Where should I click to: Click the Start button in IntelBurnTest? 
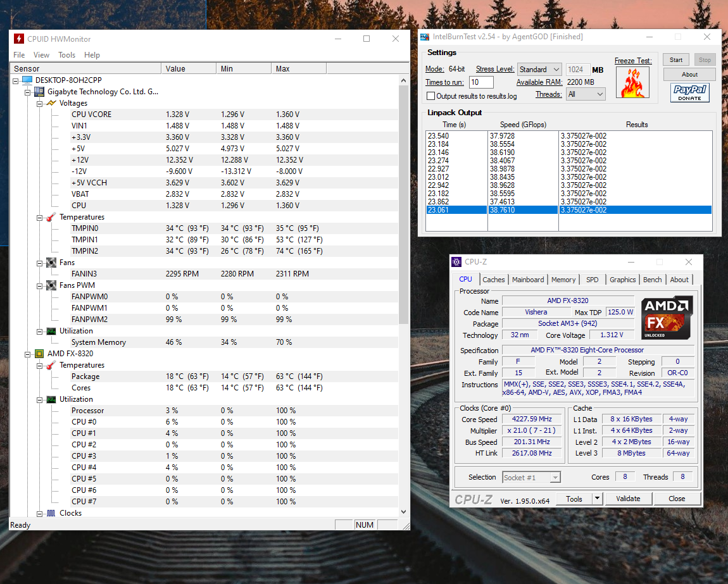[x=676, y=60]
